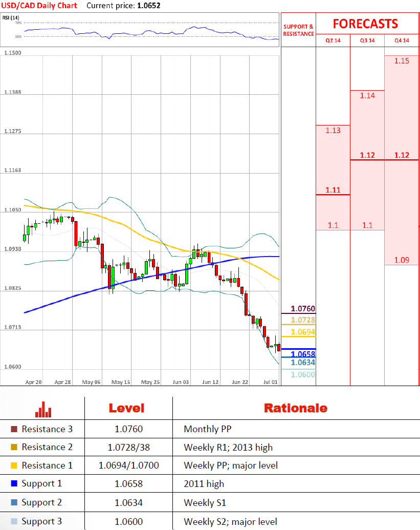Click the Q4 14 median forecast 1.12
420x530 pixels.
pos(402,155)
